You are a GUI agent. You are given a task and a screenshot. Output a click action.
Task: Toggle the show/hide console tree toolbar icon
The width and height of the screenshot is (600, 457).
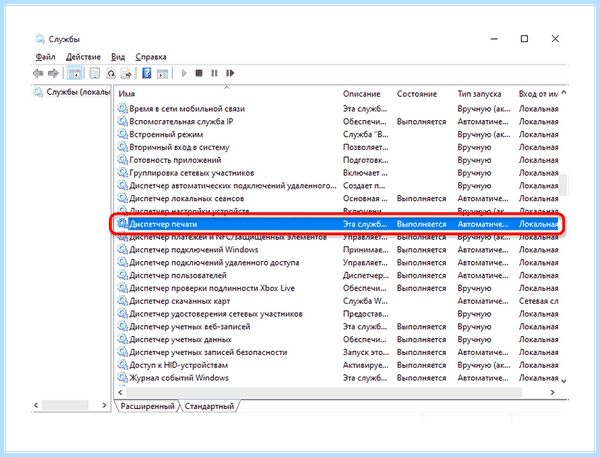[74, 73]
